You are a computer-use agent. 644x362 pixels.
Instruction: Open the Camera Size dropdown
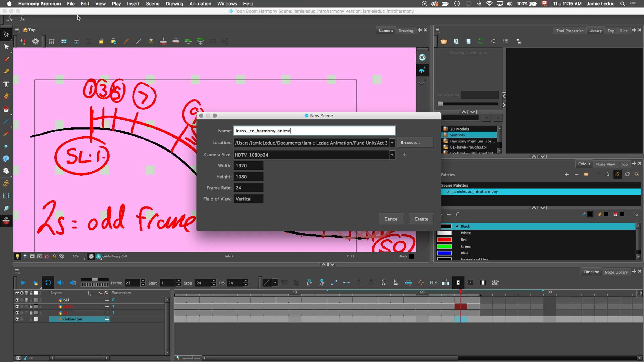coord(392,155)
